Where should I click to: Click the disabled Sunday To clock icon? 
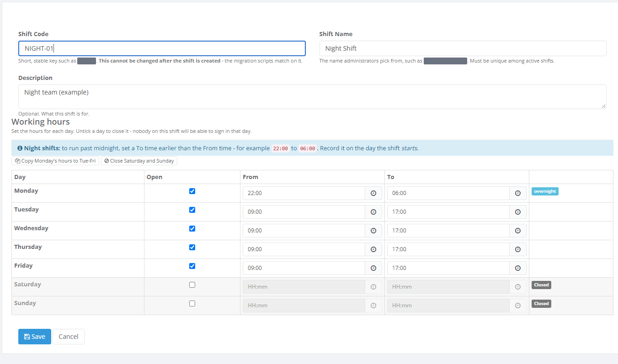coord(518,306)
